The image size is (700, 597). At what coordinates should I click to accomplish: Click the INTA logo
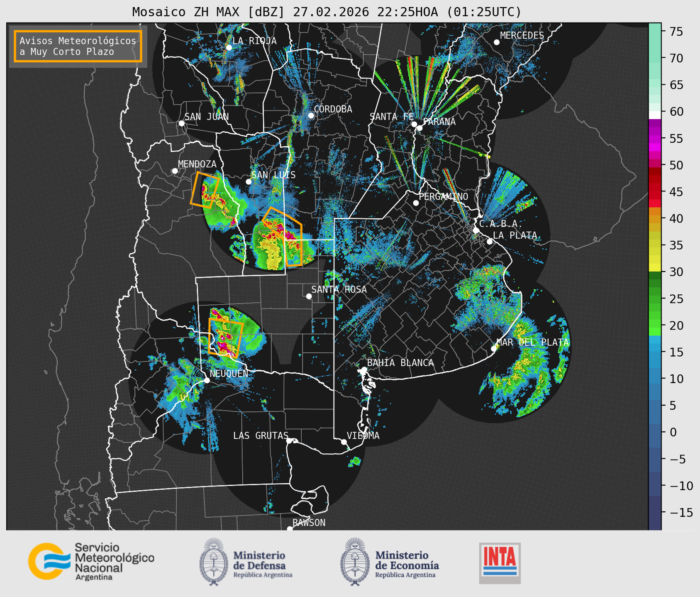[x=500, y=563]
